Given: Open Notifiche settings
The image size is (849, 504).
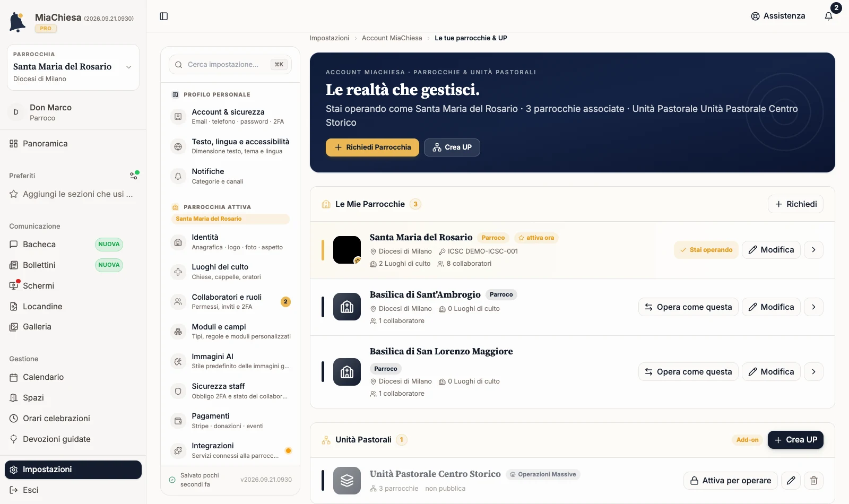Looking at the screenshot, I should click(x=230, y=176).
